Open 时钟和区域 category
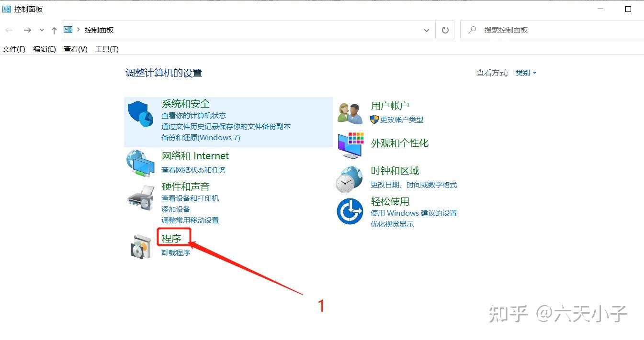 (395, 171)
